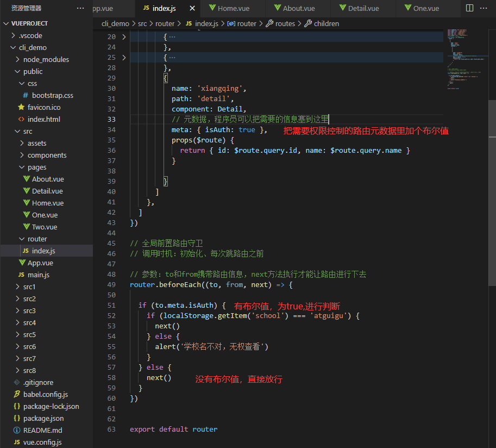Image resolution: width=496 pixels, height=448 pixels.
Task: Click line number 49 in gutter
Action: (x=111, y=285)
